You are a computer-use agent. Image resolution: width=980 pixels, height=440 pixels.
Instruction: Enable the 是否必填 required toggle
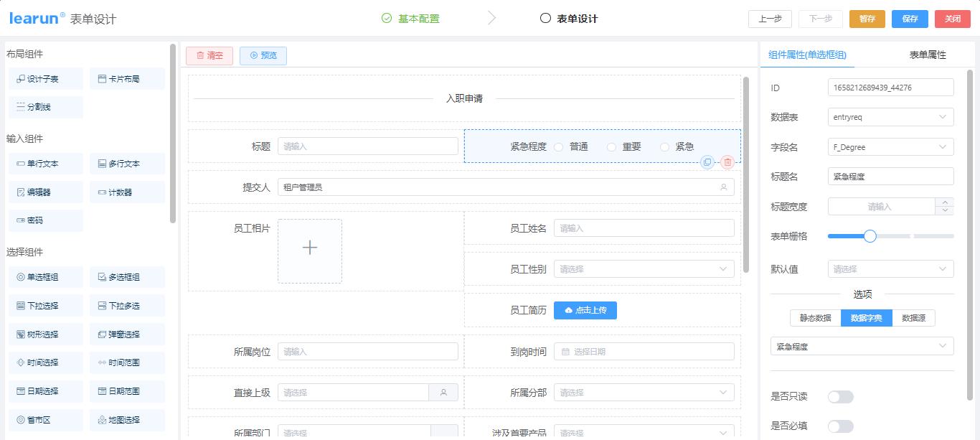[x=840, y=426]
